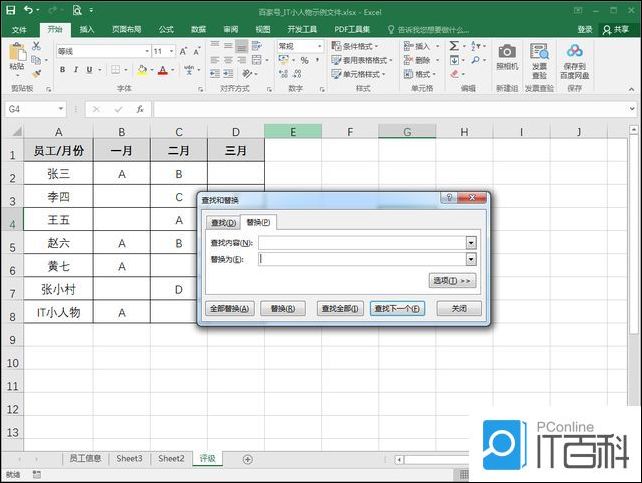Click the 全部替换 button
The height and width of the screenshot is (483, 642).
[x=229, y=309]
